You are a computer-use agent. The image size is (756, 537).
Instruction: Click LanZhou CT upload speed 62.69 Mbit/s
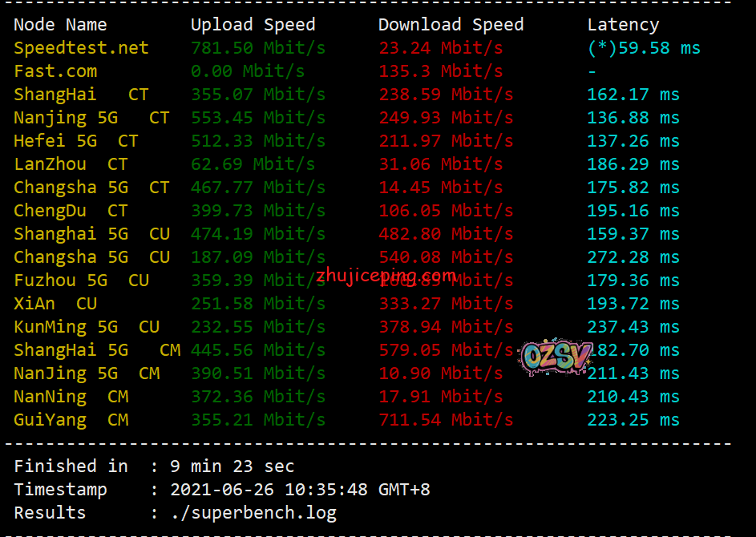[253, 164]
